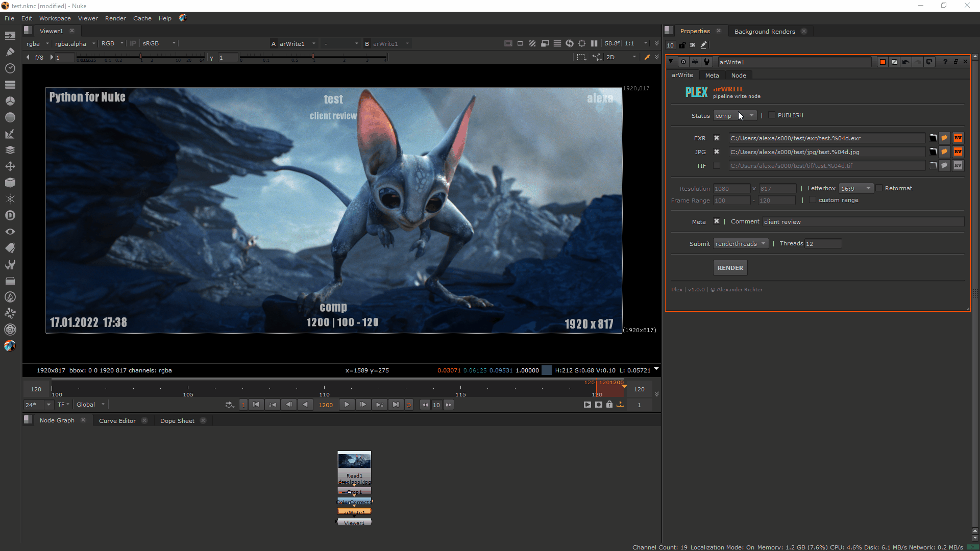Clear the Meta field using its X icon
This screenshot has width=980, height=551.
tap(717, 221)
